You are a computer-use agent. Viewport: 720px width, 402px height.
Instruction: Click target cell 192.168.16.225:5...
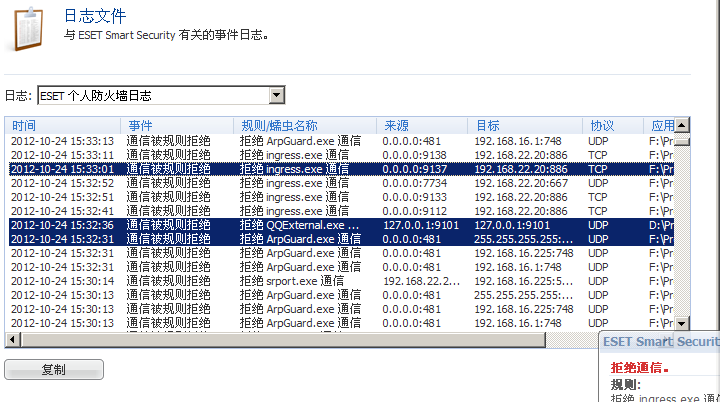pyautogui.click(x=523, y=281)
